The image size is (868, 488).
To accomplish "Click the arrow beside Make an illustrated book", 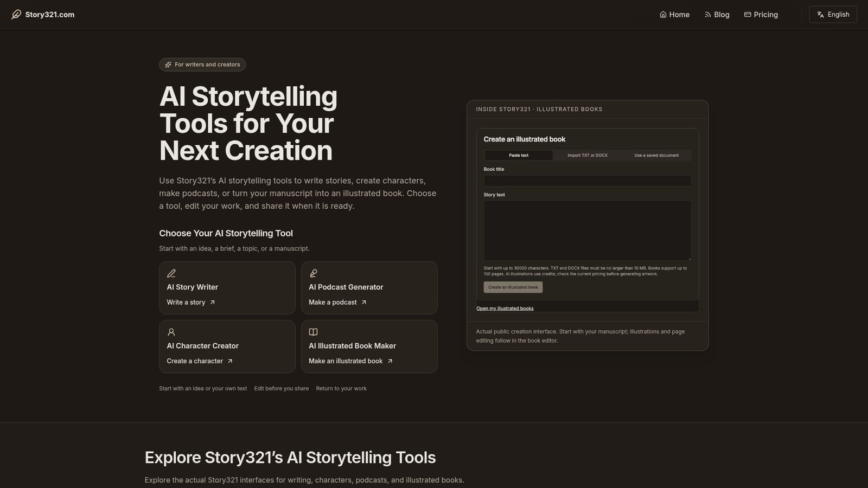I will (390, 361).
